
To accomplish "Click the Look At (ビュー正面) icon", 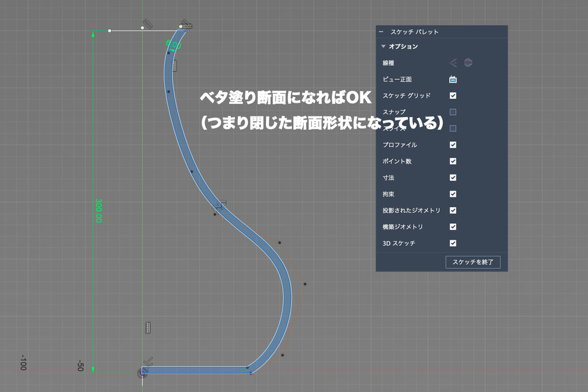I will [x=453, y=79].
